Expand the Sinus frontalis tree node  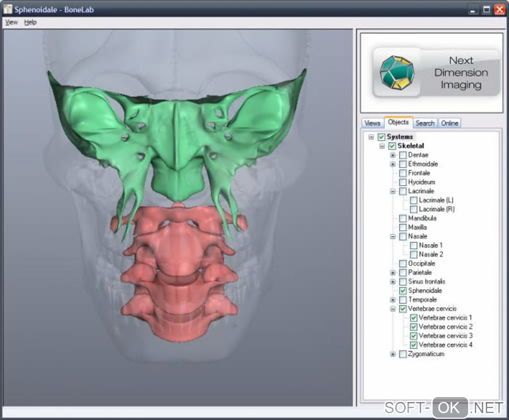tap(392, 282)
